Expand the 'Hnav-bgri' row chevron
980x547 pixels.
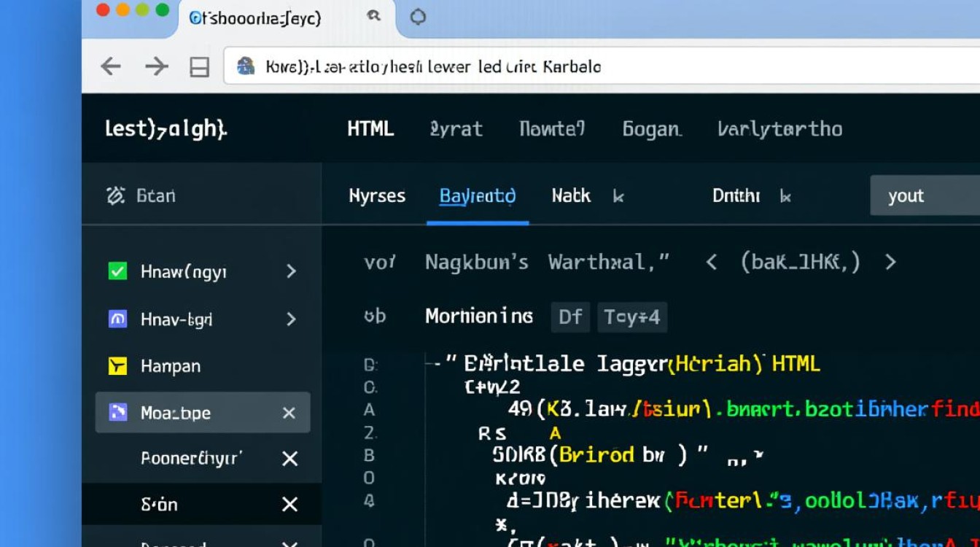(x=291, y=319)
